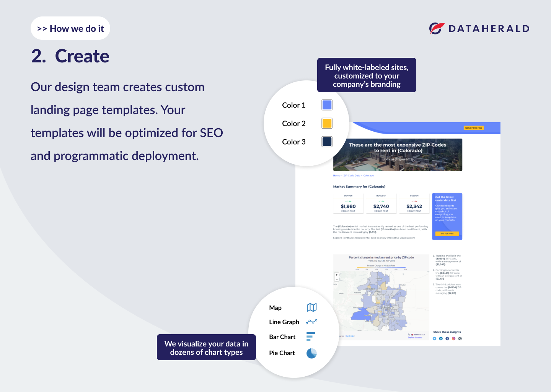
Task: Open the Colorado breadcrumb link
Action: [368, 176]
